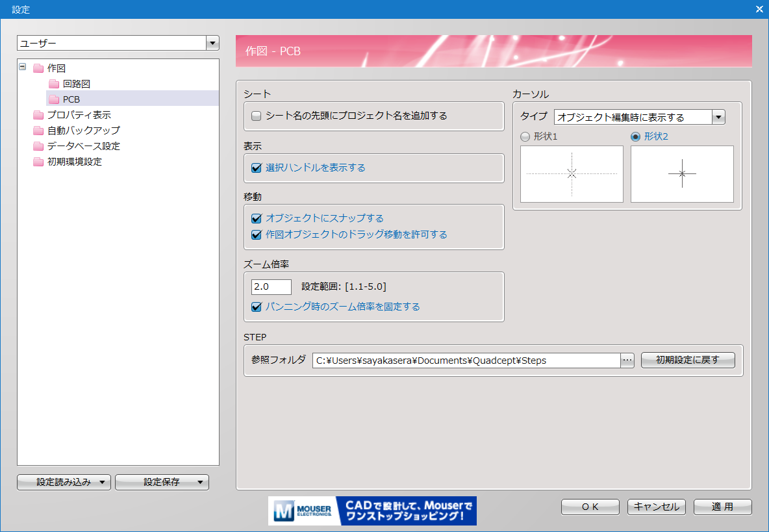Click the Mouser Electronics banner
This screenshot has height=532, width=769.
coord(372,511)
